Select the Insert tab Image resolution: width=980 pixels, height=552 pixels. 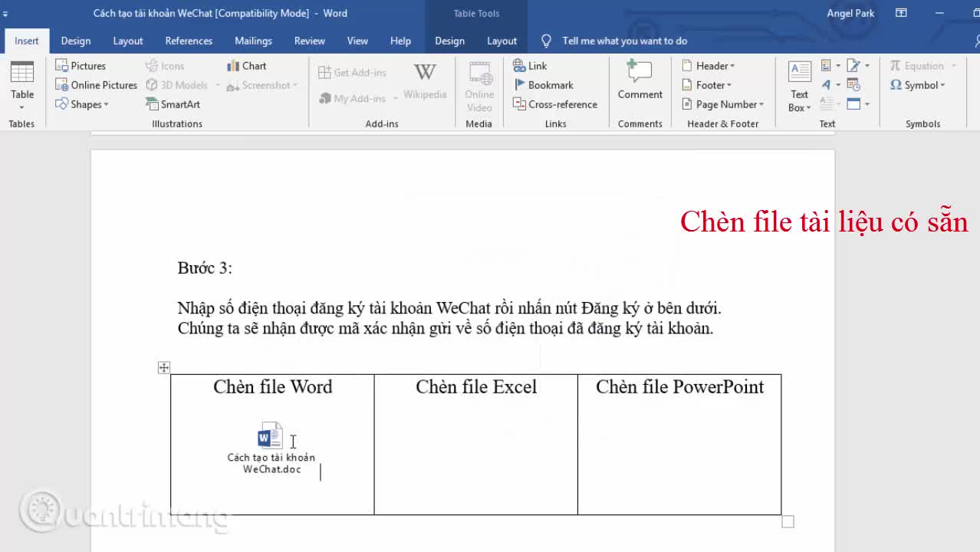click(x=27, y=41)
